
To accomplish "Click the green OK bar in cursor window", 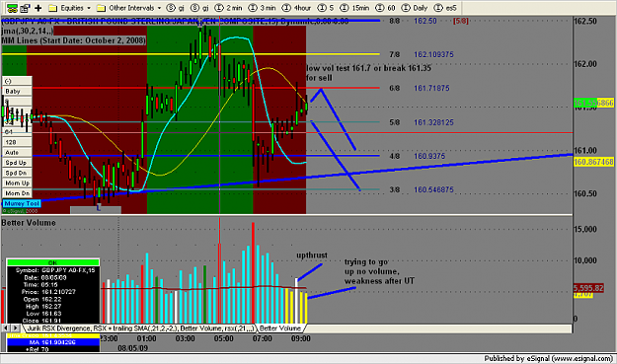I will coord(52,262).
